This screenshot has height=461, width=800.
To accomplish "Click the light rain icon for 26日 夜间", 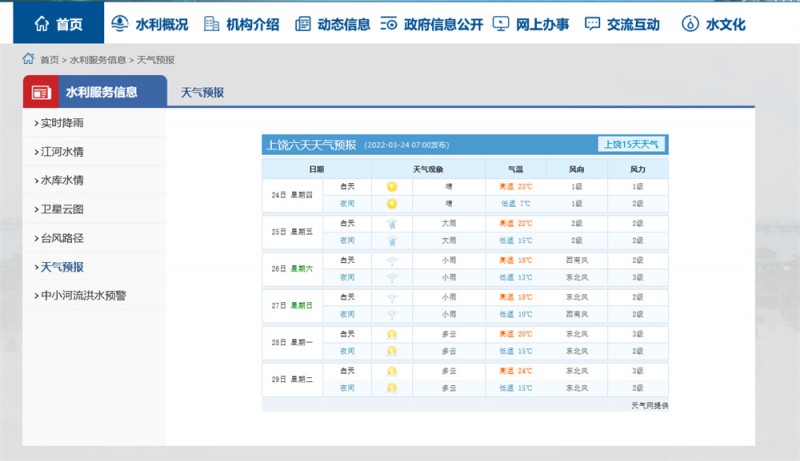I will [392, 278].
